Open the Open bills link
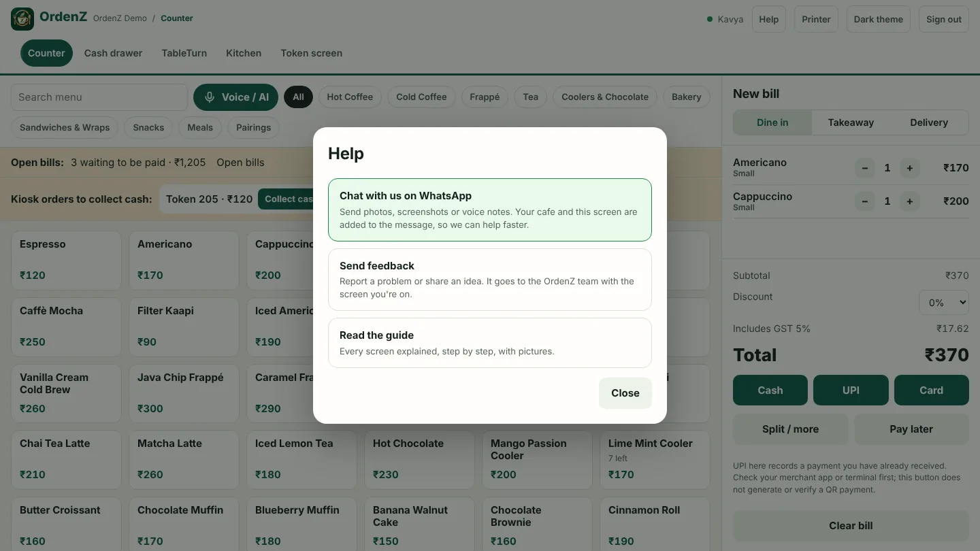The height and width of the screenshot is (551, 980). (x=240, y=163)
